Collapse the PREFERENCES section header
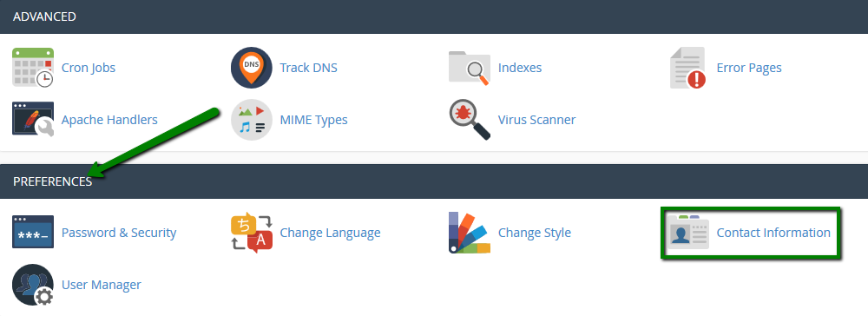Image resolution: width=868 pixels, height=316 pixels. tap(434, 181)
